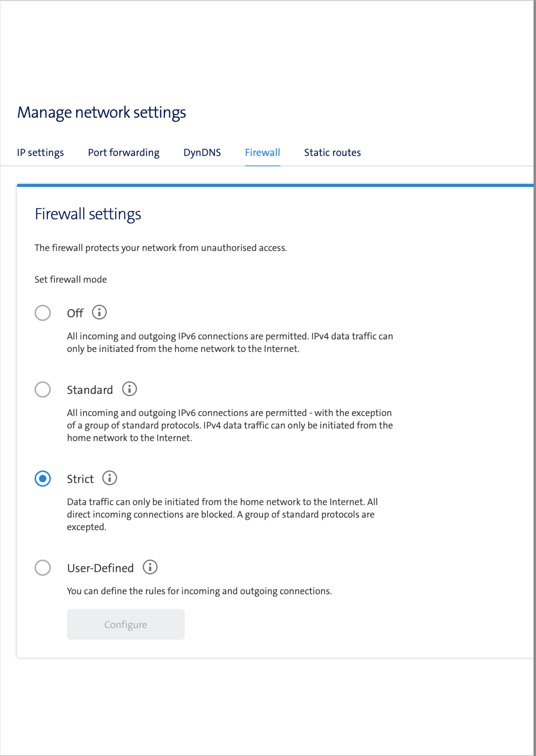
Task: Open the DynDNS tab
Action: coord(202,152)
